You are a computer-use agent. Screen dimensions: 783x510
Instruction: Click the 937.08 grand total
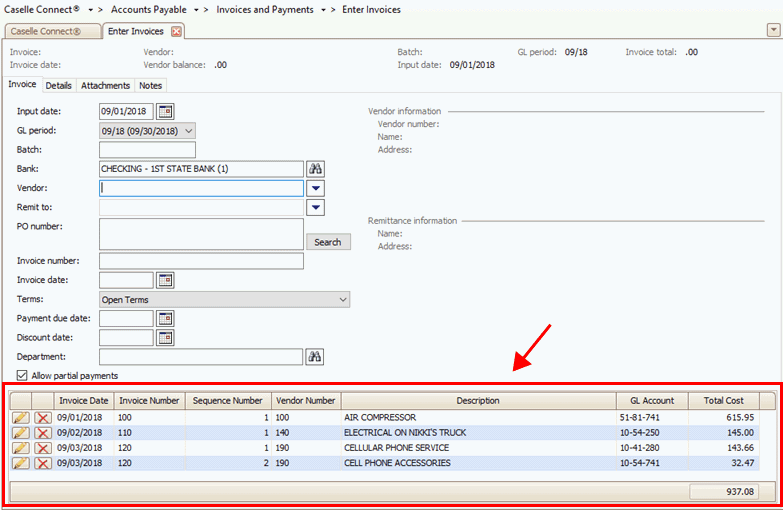725,492
